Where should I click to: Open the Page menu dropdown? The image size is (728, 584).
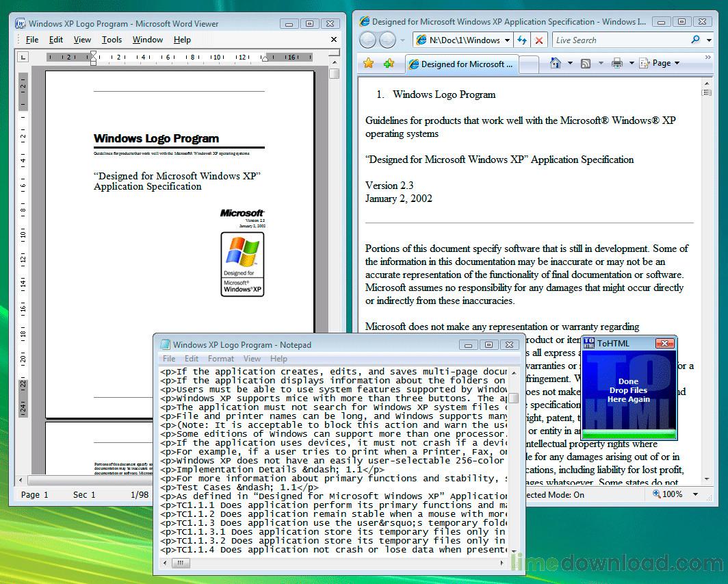(661, 63)
